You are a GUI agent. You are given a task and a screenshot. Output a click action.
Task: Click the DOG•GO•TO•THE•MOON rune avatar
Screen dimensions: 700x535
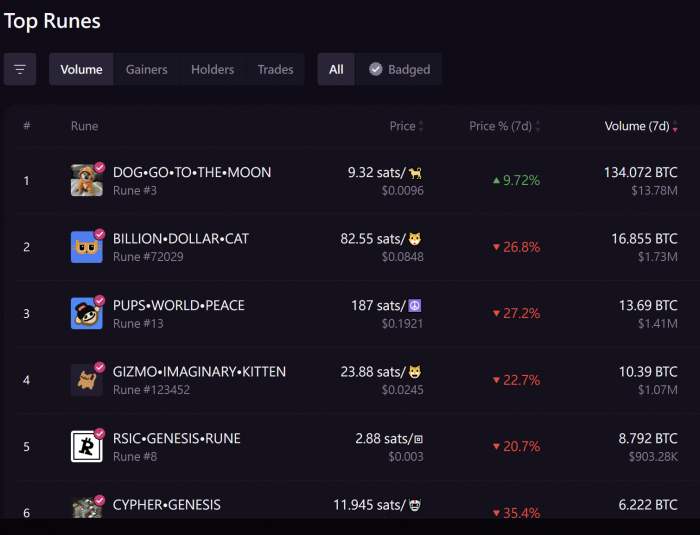tap(87, 180)
